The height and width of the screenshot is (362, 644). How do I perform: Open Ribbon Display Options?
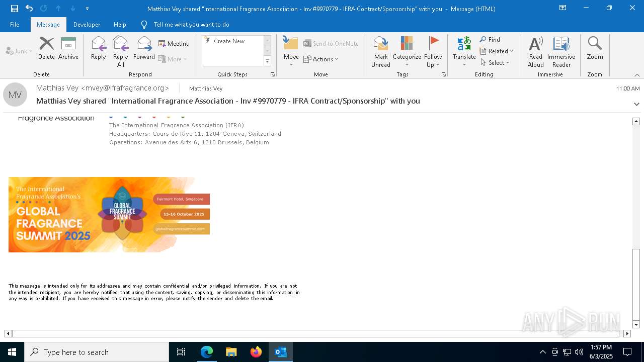[x=563, y=8]
